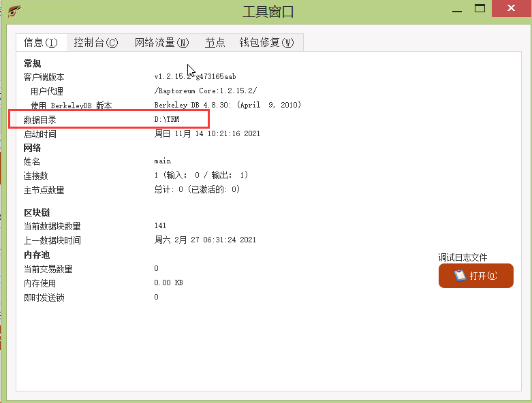Viewport: 532px width, 403px height.
Task: Open the 控制台 console tab
Action: click(95, 42)
